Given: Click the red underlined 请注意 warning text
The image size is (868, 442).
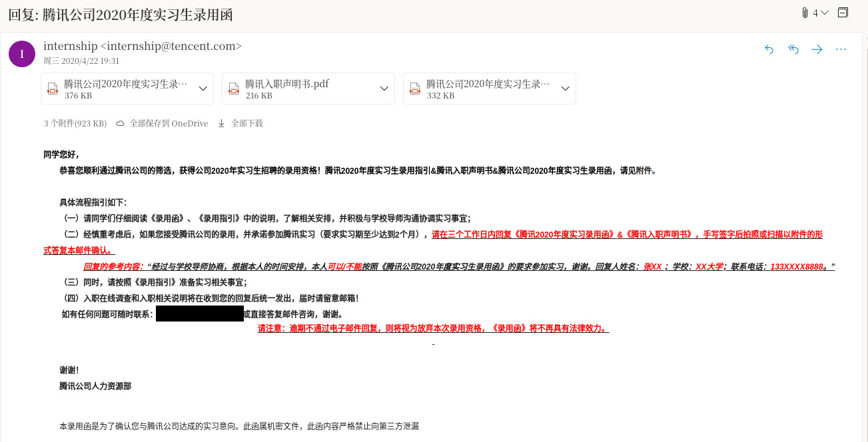Looking at the screenshot, I should click(433, 328).
